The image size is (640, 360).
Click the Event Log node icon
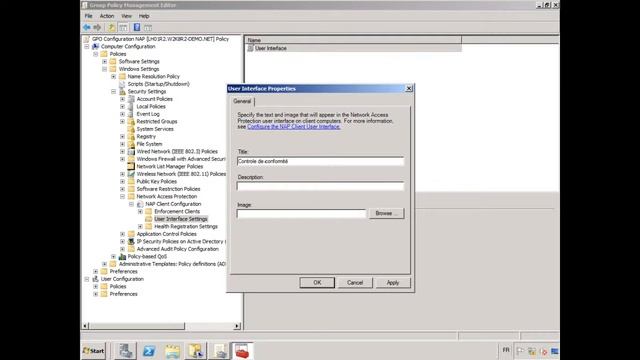131,114
